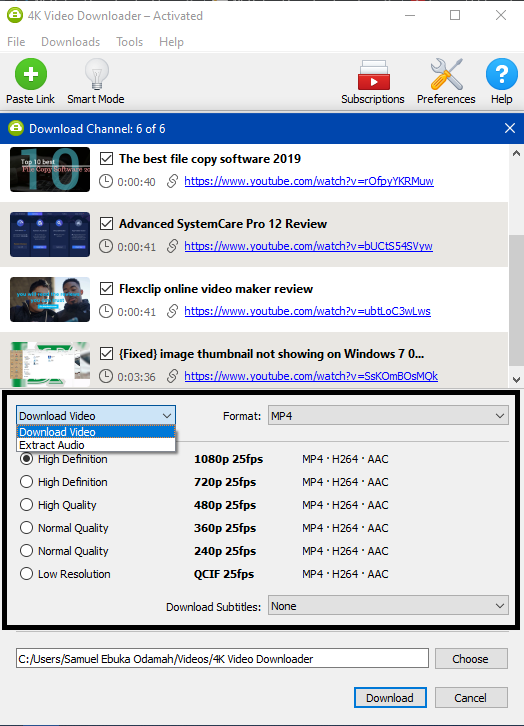Uncheck The best file copy software 2019
This screenshot has width=524, height=726.
pos(106,159)
